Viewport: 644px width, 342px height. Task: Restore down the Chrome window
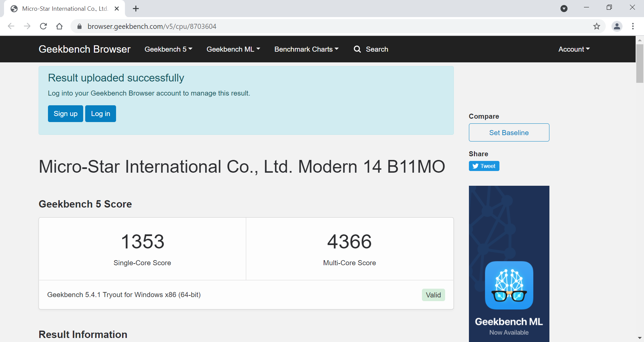click(609, 7)
